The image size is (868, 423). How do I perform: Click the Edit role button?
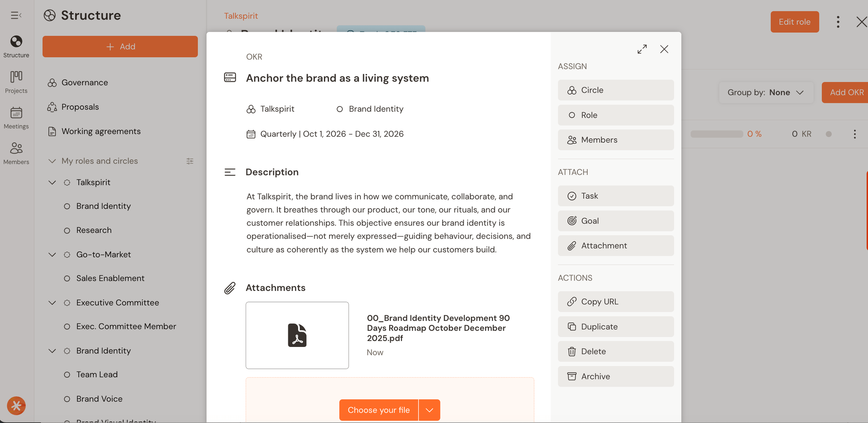click(x=795, y=22)
